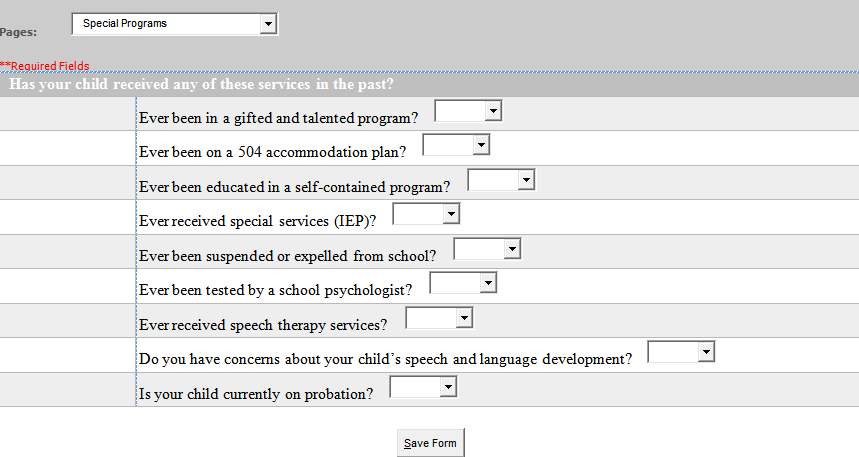The height and width of the screenshot is (457, 859).
Task: Expand suspended or expelled from school dropdown
Action: click(x=488, y=249)
